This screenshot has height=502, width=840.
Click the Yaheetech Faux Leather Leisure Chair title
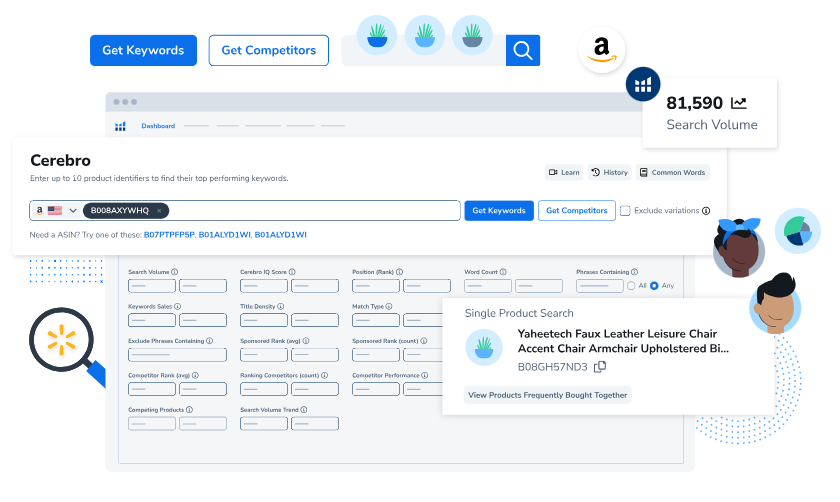pos(623,341)
